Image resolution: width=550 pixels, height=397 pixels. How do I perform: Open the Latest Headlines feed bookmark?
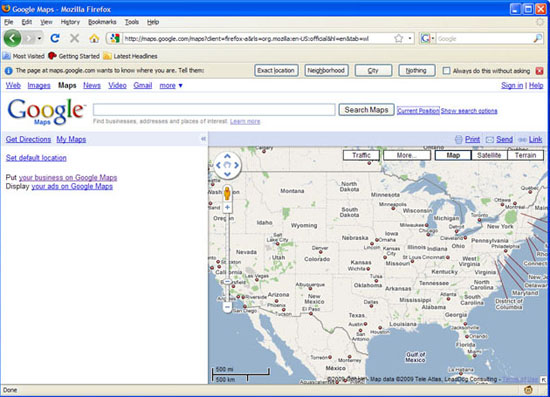coord(130,56)
